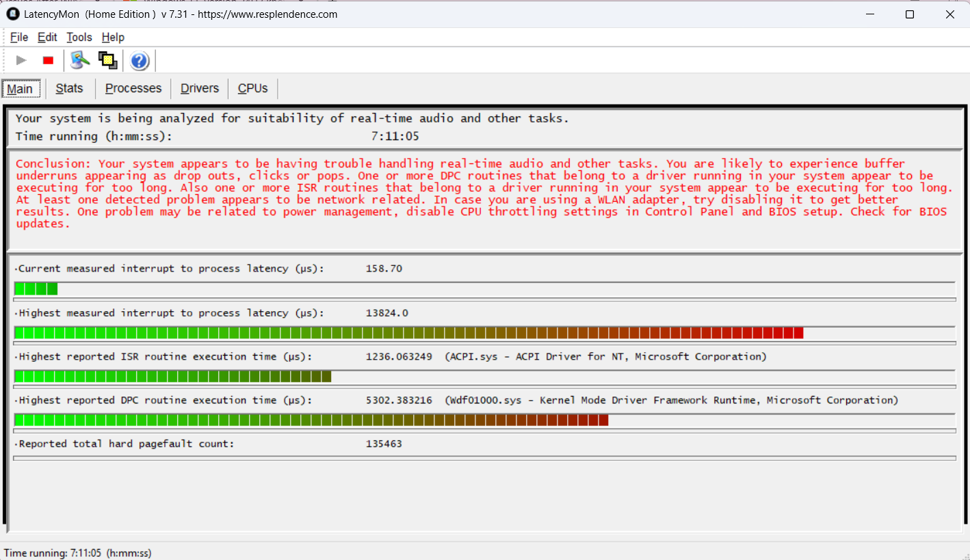Open the Tools menu
This screenshot has height=560, width=970.
pos(79,37)
